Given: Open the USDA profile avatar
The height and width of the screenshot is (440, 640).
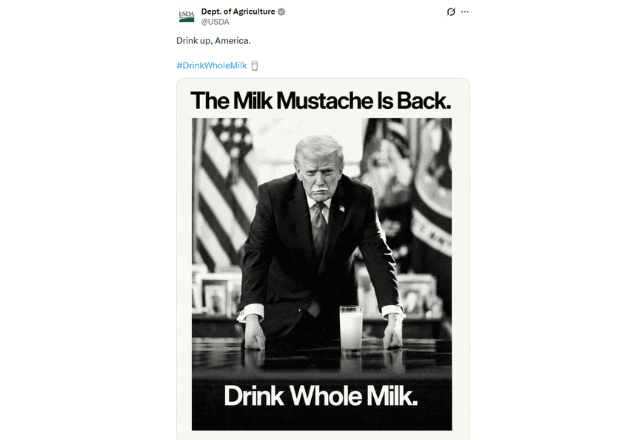Looking at the screenshot, I should coord(187,16).
